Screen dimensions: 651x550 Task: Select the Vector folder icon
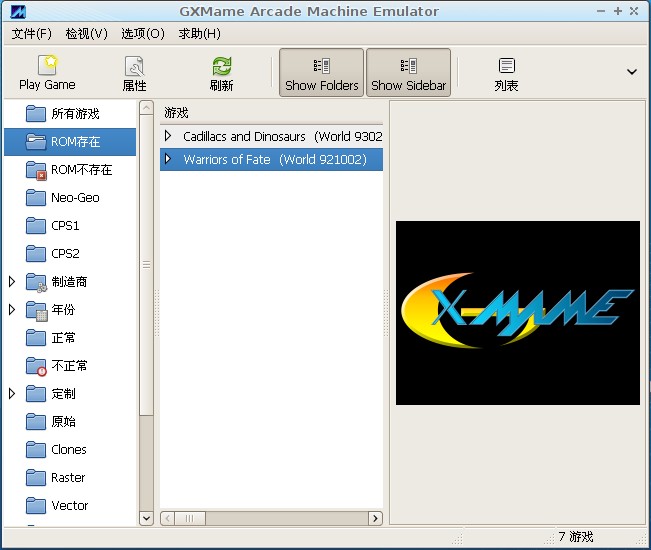pos(36,506)
